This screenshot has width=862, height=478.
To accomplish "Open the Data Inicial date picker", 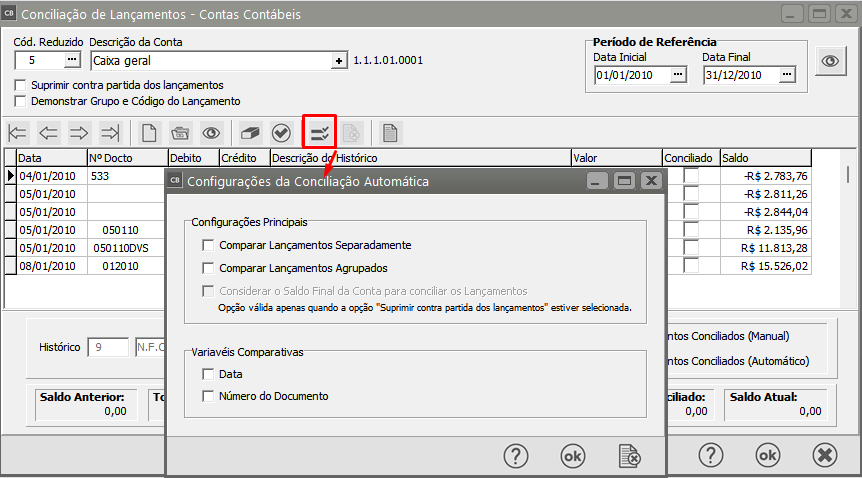I will pyautogui.click(x=678, y=74).
